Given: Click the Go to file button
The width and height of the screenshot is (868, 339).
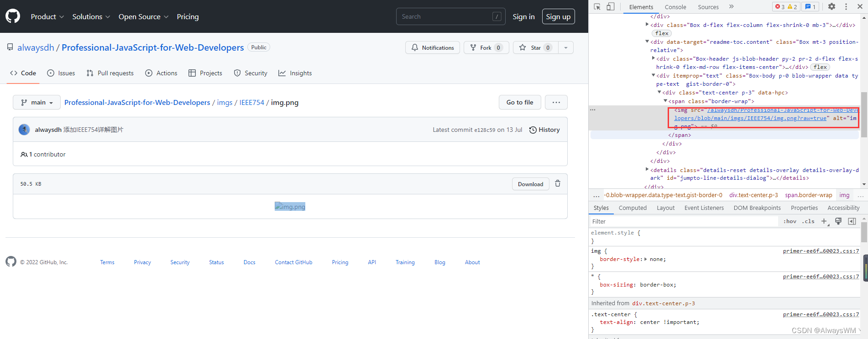Looking at the screenshot, I should point(520,102).
